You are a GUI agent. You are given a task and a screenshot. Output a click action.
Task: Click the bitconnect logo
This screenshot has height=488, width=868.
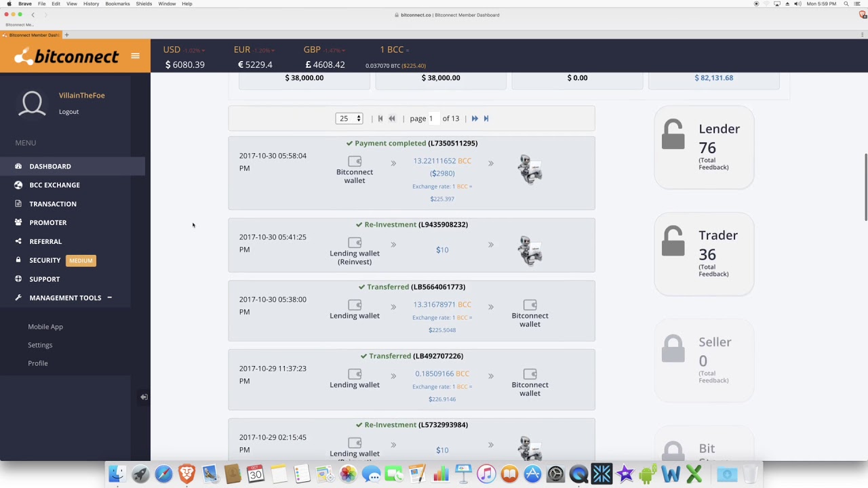click(66, 56)
